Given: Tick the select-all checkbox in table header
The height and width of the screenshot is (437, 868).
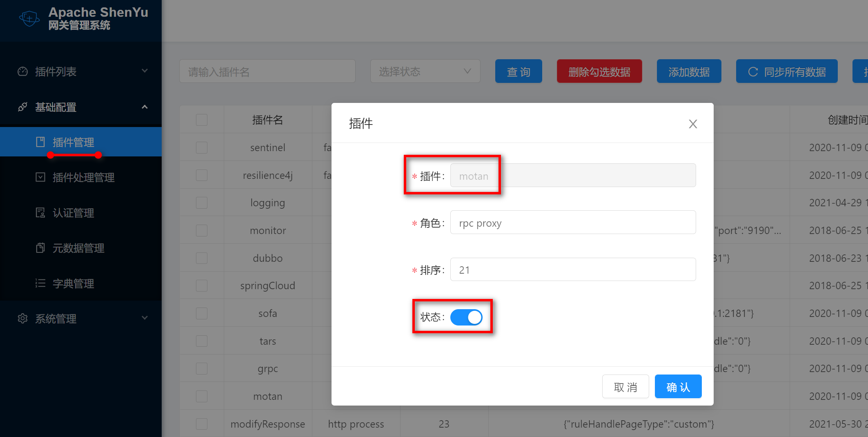Looking at the screenshot, I should 202,120.
